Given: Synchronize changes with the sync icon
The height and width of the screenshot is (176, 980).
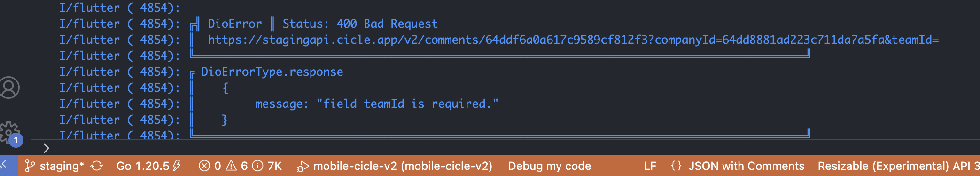Looking at the screenshot, I should click(97, 166).
